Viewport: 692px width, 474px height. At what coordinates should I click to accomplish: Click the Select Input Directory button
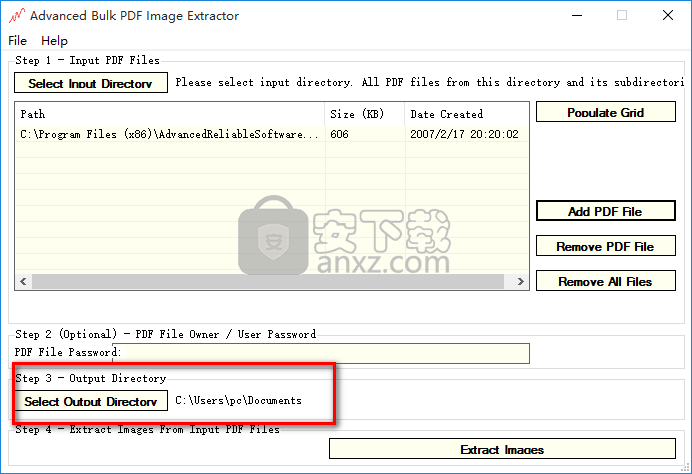pyautogui.click(x=91, y=83)
